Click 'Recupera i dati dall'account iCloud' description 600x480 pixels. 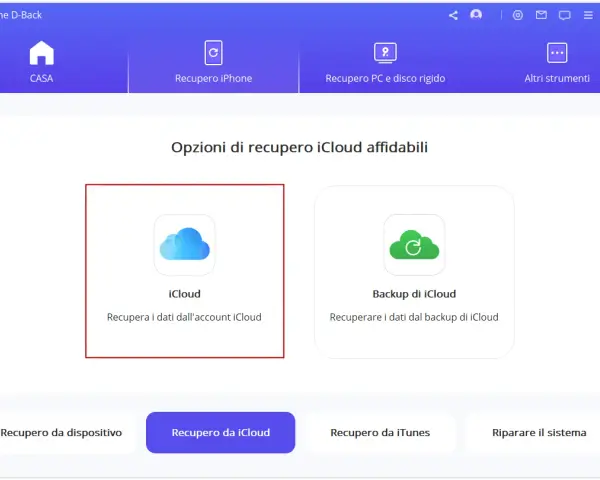(x=184, y=317)
